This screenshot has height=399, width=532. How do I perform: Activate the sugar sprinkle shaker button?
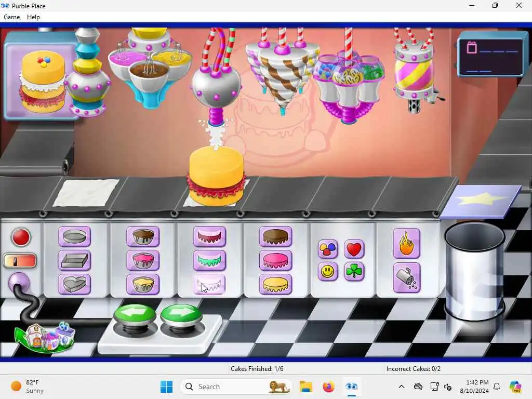coord(406,278)
